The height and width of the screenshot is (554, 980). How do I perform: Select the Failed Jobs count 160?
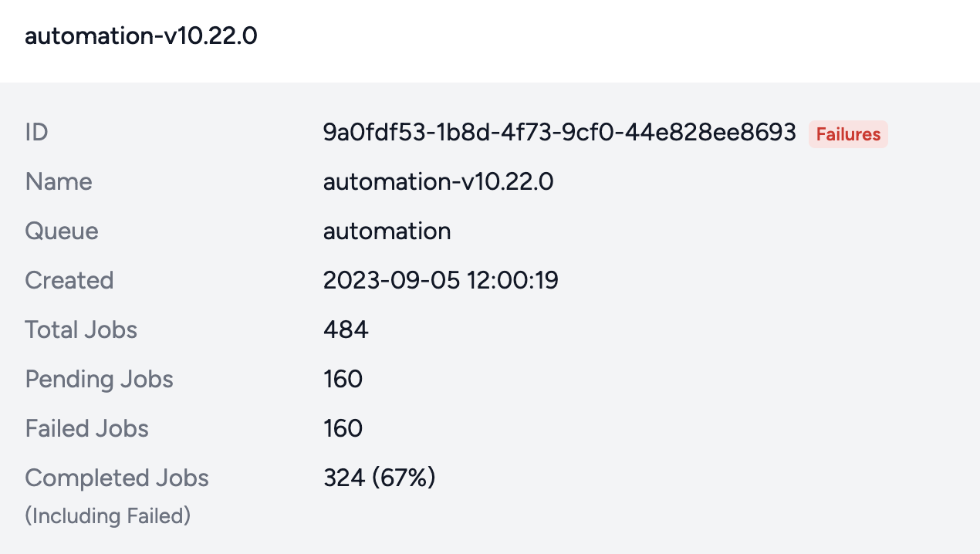[x=343, y=428]
